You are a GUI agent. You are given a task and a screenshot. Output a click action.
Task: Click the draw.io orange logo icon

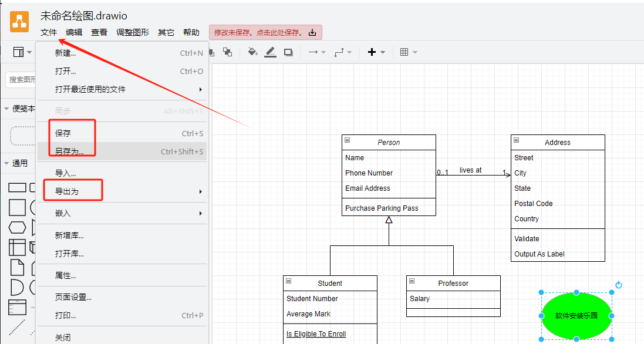tap(19, 22)
